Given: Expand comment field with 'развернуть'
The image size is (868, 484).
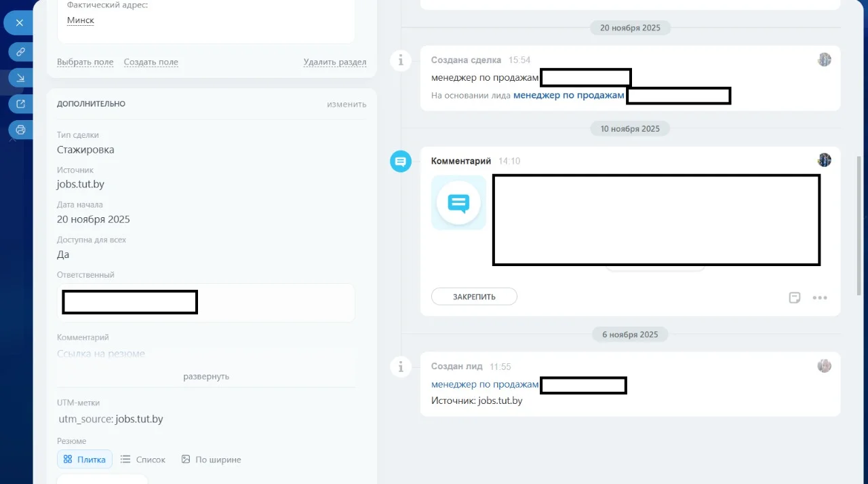Looking at the screenshot, I should tap(206, 376).
